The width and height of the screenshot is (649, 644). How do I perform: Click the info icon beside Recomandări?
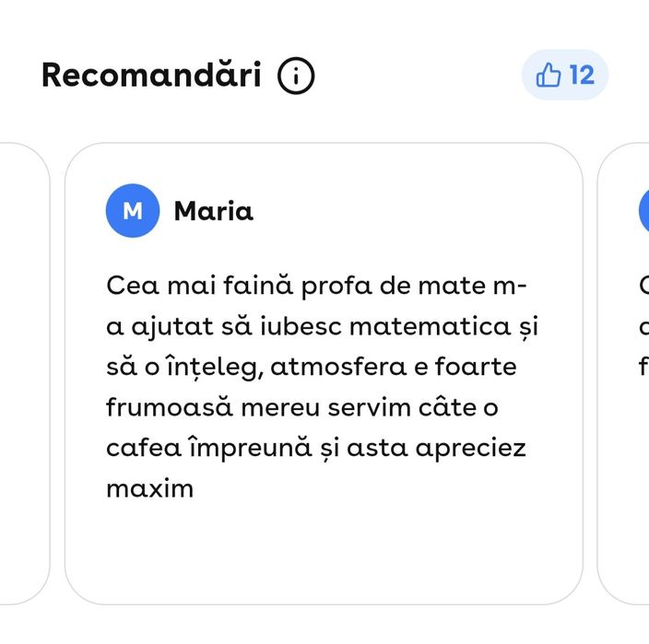296,76
